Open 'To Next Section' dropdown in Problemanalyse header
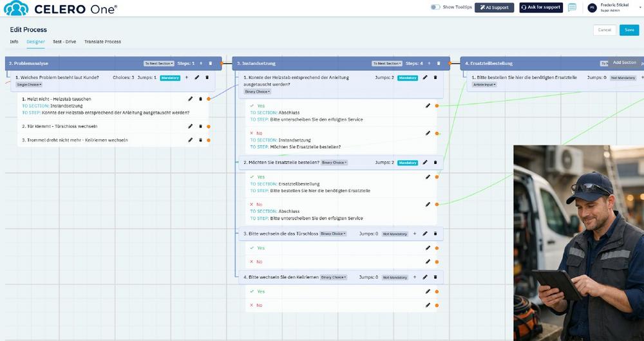The width and height of the screenshot is (644, 341). (158, 64)
